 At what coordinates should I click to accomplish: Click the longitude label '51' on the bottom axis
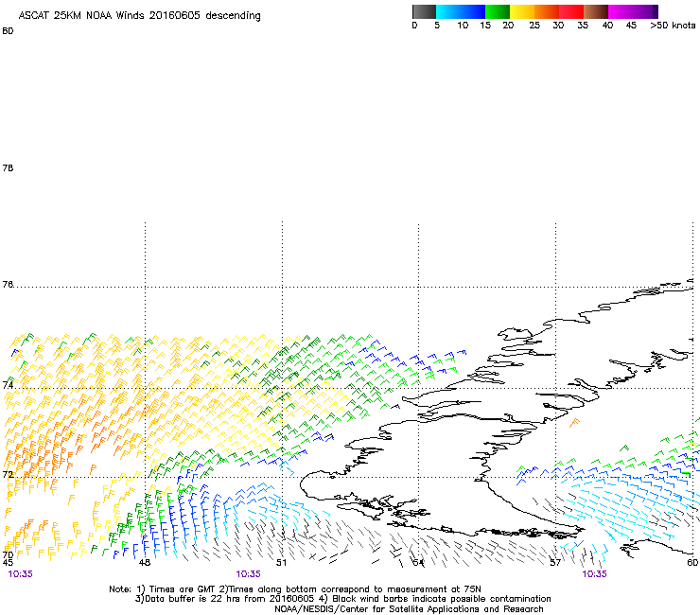pyautogui.click(x=281, y=563)
